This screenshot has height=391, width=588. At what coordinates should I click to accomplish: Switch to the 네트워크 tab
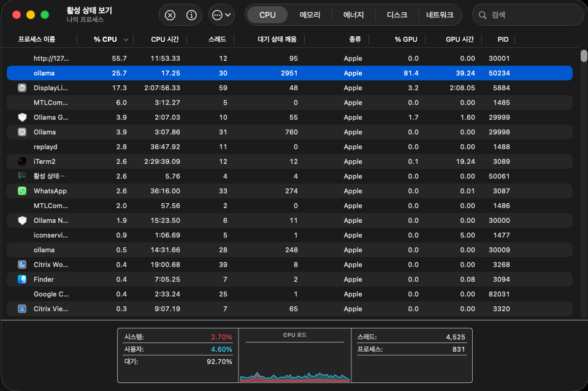(x=440, y=15)
